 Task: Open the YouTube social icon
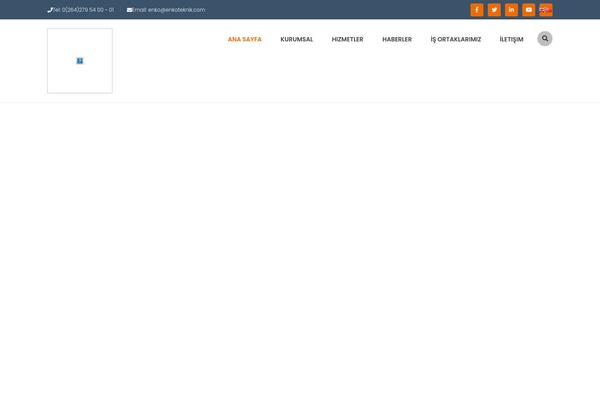coord(528,10)
